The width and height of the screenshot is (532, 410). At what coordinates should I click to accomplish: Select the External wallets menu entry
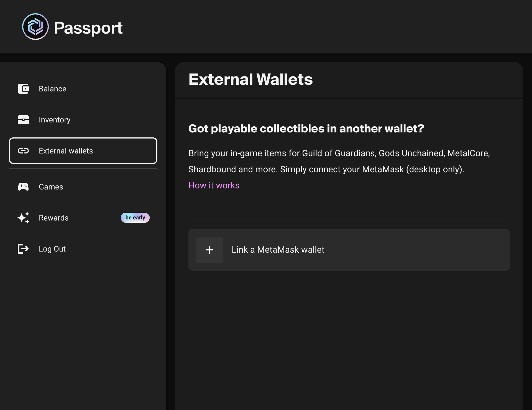point(66,151)
